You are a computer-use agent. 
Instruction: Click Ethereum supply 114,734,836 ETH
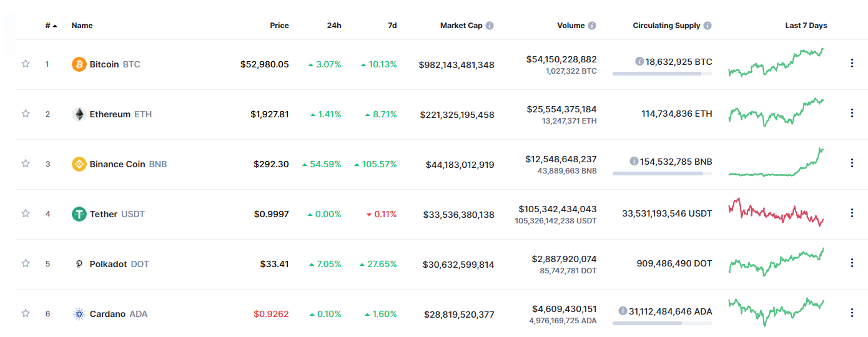coord(677,114)
